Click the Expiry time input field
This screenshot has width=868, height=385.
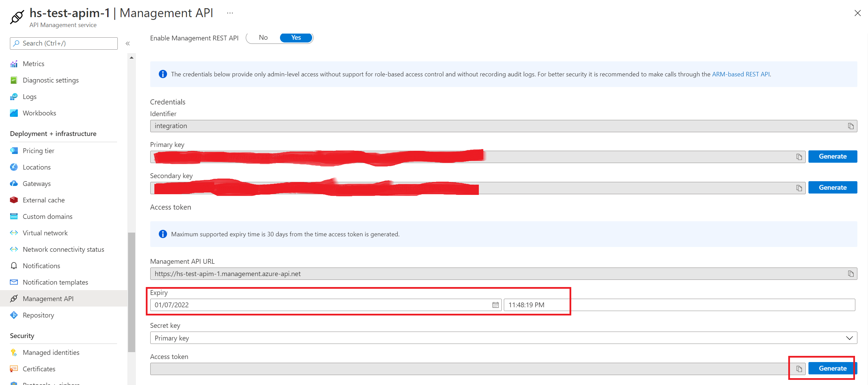tap(679, 305)
